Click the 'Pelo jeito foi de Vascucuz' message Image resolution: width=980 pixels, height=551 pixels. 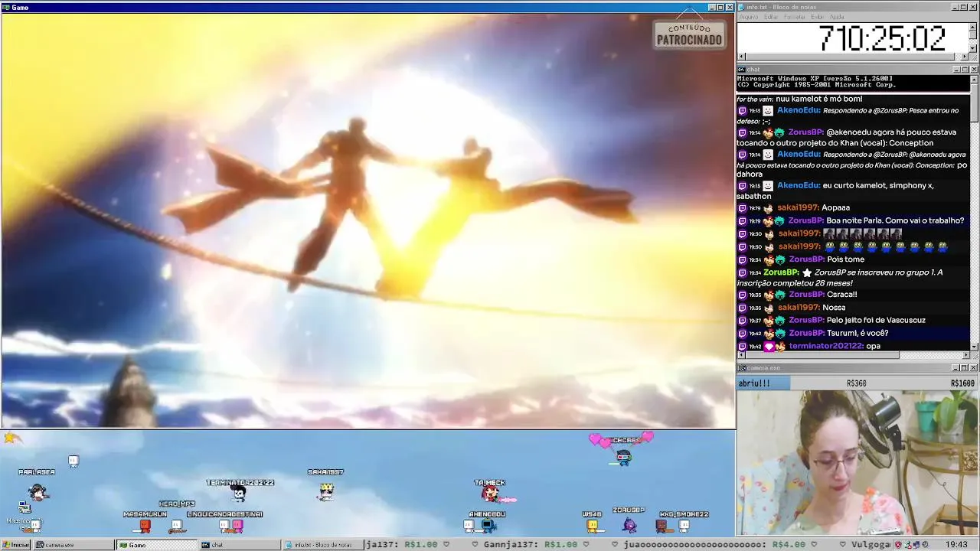coord(876,320)
